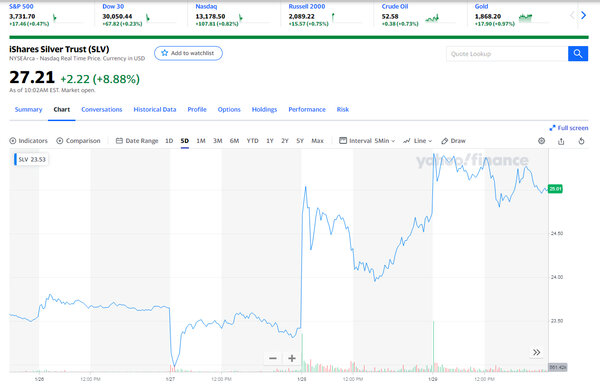Image resolution: width=600 pixels, height=387 pixels.
Task: Open the Performance tab
Action: (307, 109)
